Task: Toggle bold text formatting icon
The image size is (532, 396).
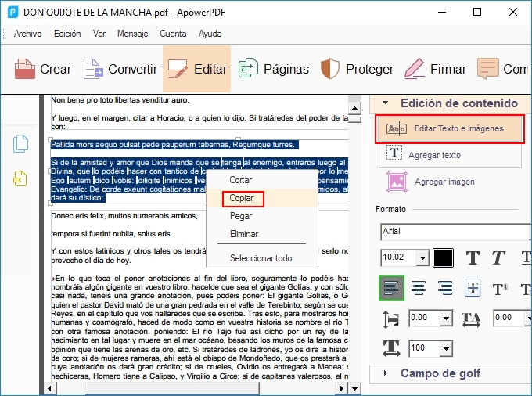Action: click(x=473, y=258)
